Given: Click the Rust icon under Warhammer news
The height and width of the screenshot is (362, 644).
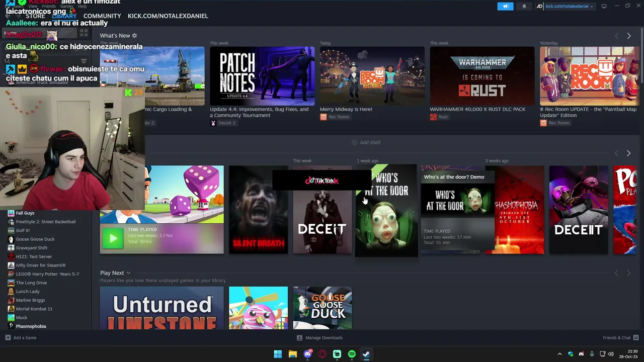Looking at the screenshot, I should [433, 117].
